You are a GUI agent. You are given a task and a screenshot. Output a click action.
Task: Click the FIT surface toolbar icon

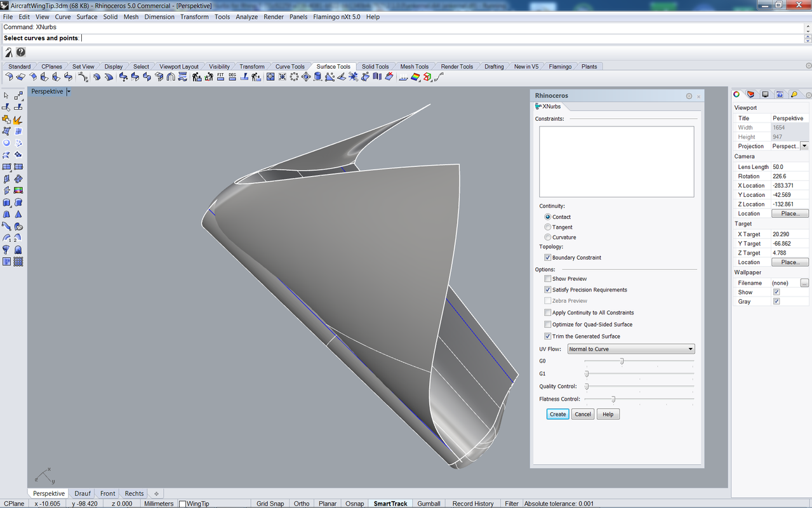(x=220, y=76)
